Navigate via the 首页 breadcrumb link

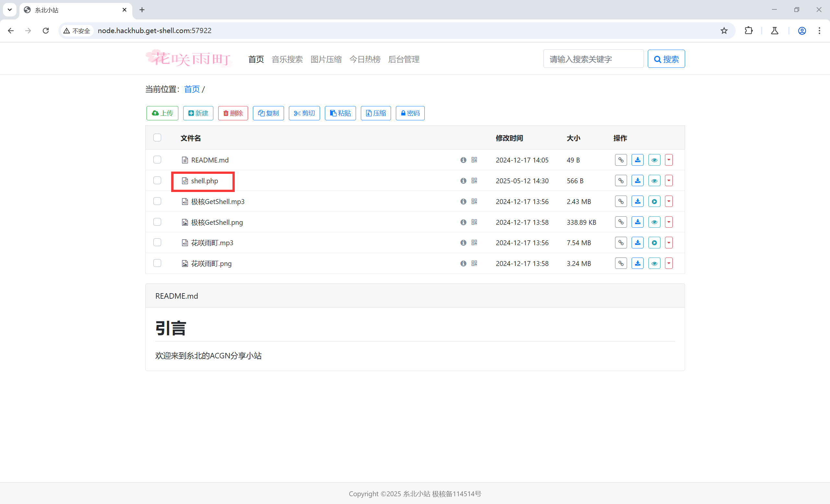[192, 89]
